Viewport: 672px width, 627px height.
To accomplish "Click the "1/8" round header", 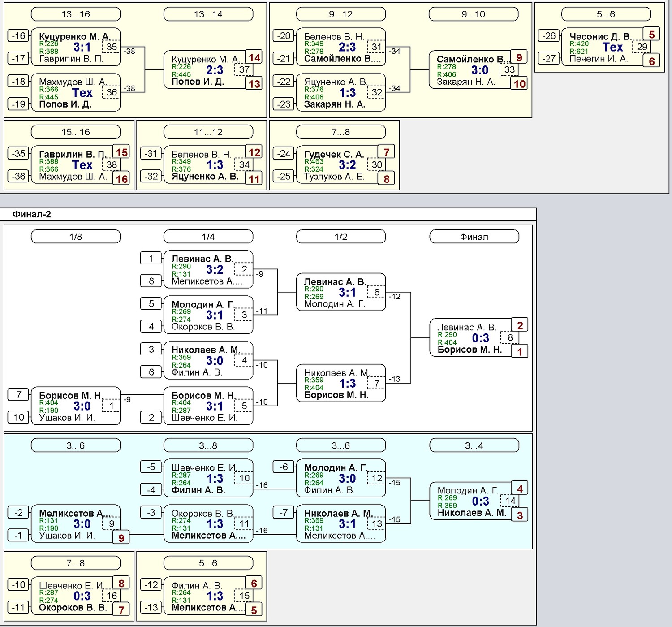I will 76,237.
